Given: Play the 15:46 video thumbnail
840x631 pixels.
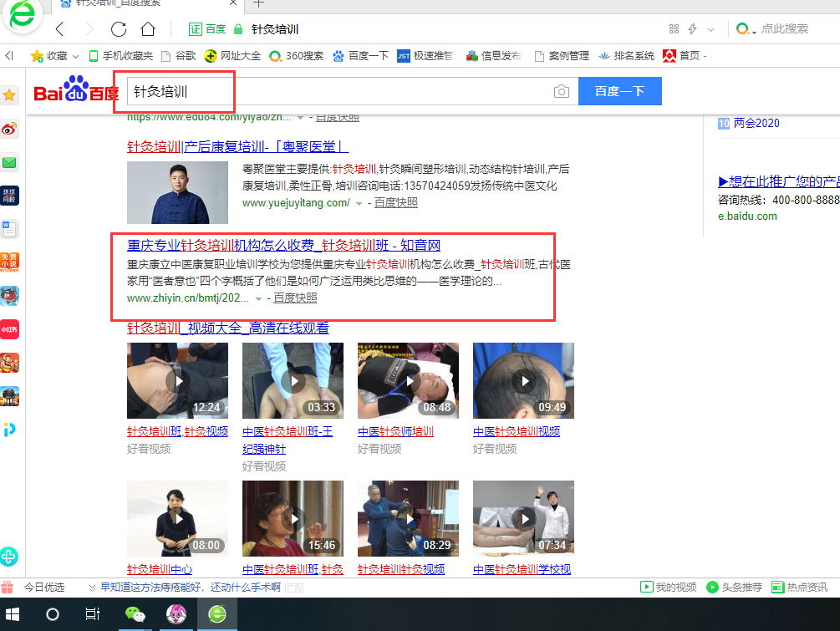Looking at the screenshot, I should (x=293, y=518).
